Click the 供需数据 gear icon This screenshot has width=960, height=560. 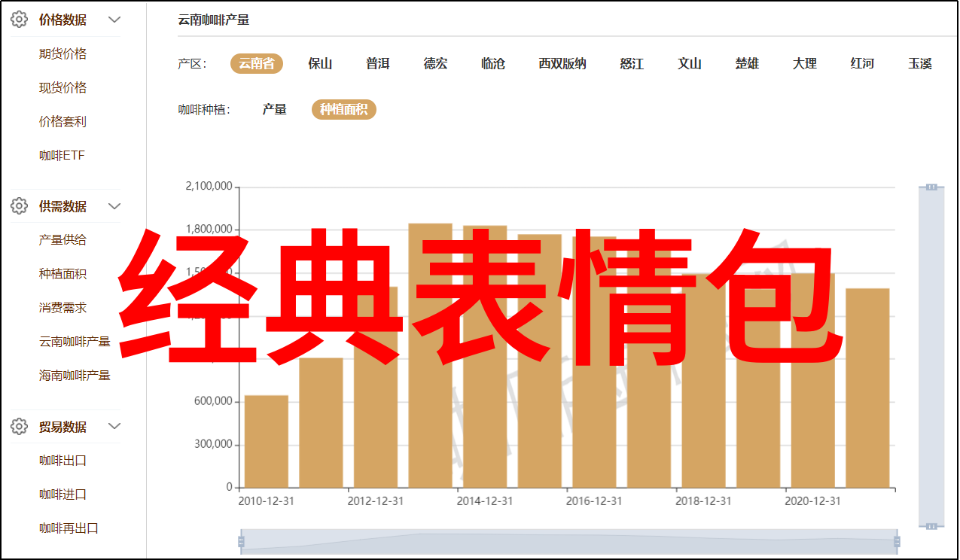coord(20,205)
